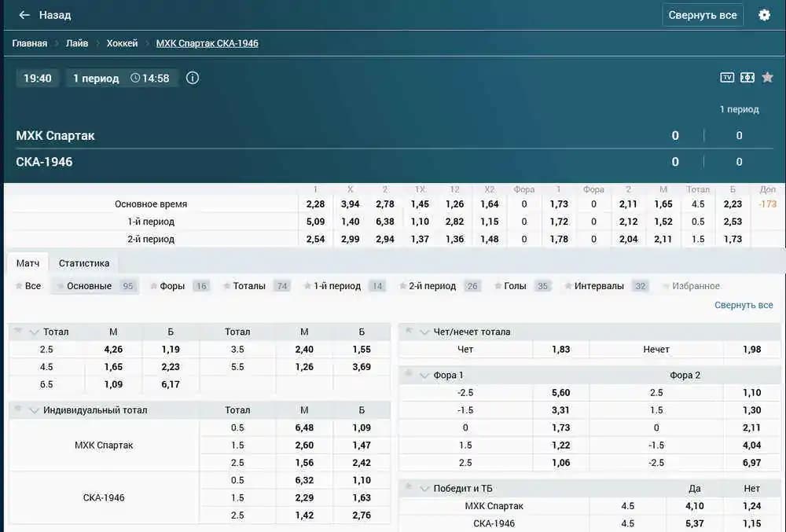Click the star beside 1-й период filter

pos(307,286)
